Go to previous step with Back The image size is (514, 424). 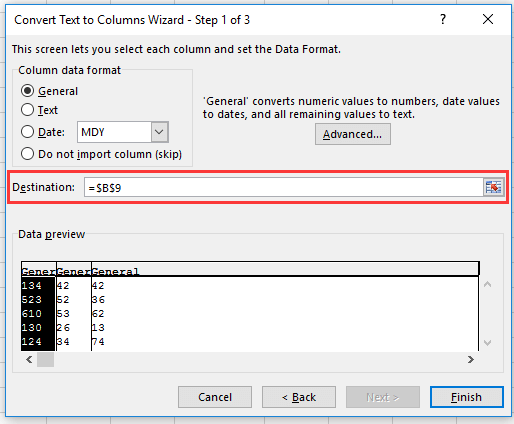[299, 397]
